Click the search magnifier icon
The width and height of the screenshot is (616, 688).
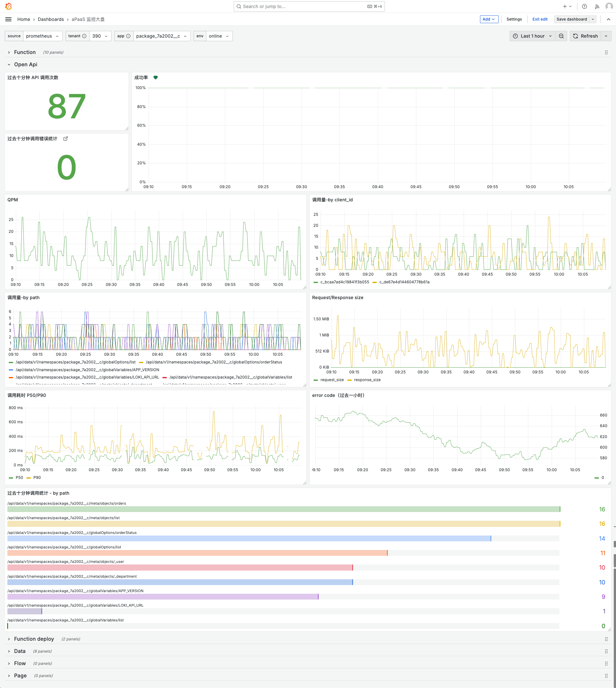(x=239, y=6)
